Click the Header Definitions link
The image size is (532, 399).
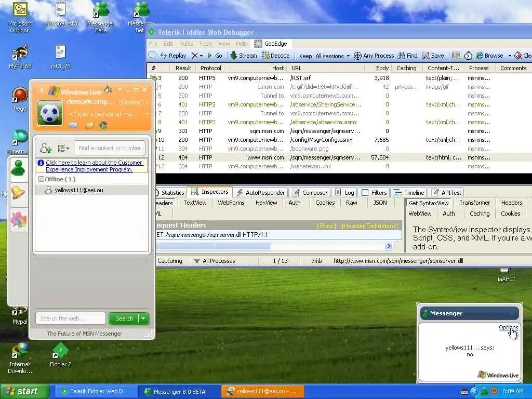369,226
